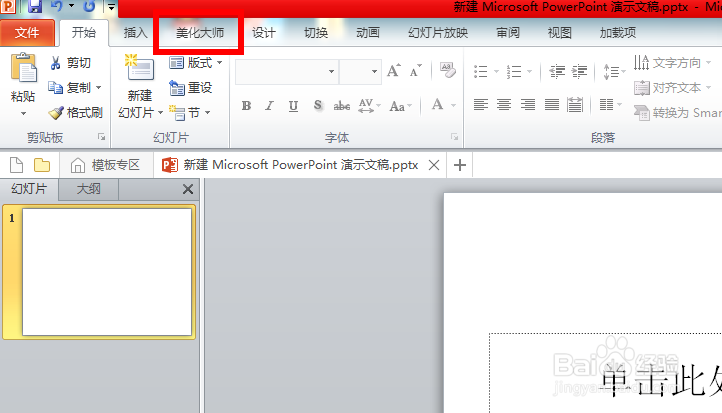Click new blank document icon in tab bar

[x=16, y=165]
